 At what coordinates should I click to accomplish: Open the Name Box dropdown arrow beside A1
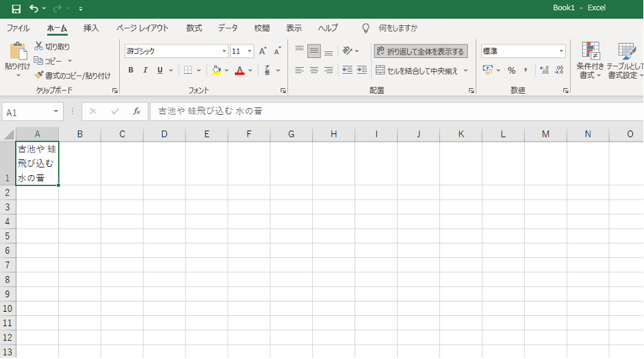coord(56,111)
